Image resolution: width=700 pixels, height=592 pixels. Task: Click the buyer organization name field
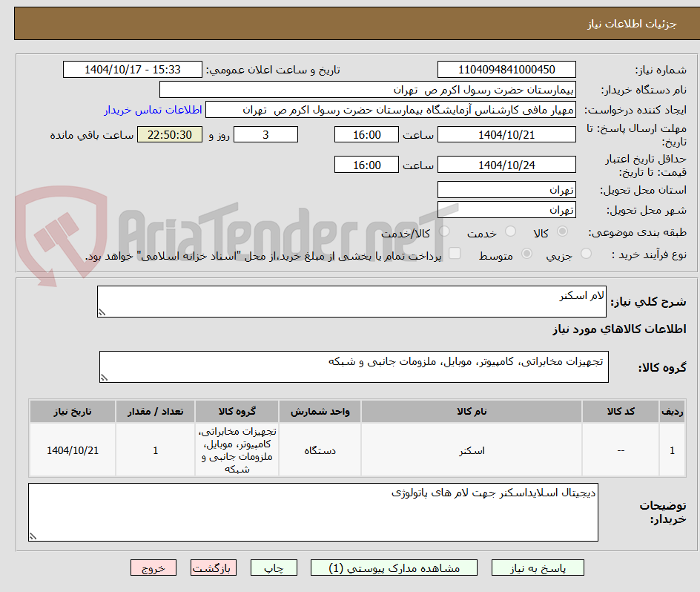(x=367, y=90)
